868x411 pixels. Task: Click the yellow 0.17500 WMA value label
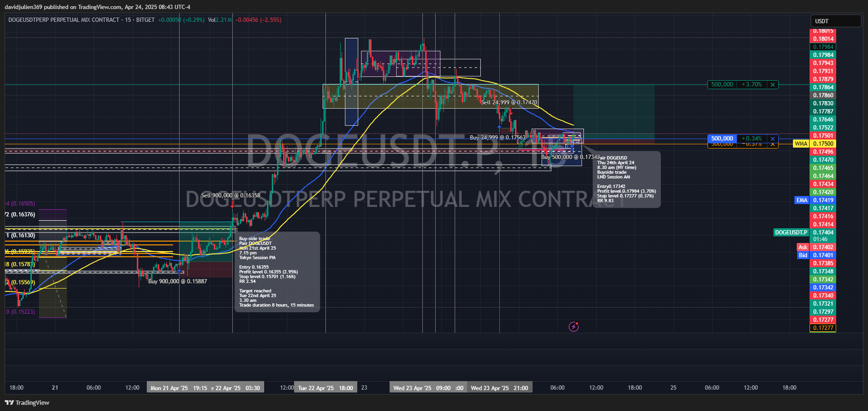pyautogui.click(x=823, y=144)
